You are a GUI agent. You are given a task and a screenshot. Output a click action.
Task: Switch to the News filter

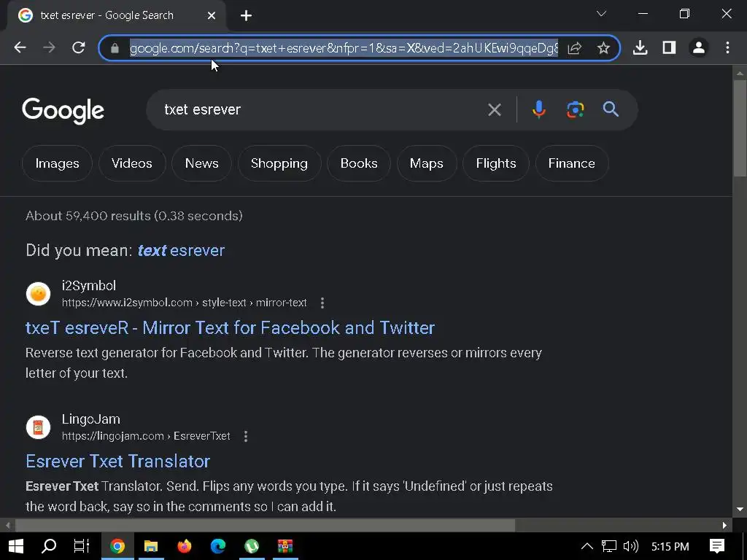pos(201,163)
